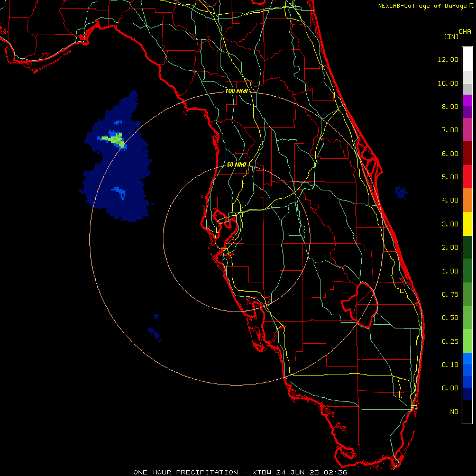The width and height of the screenshot is (476, 476).
Task: Click the 12.00 legend value
Action: (x=448, y=59)
